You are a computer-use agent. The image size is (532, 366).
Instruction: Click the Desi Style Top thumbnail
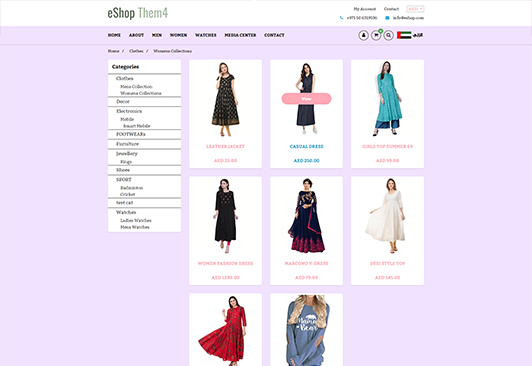pyautogui.click(x=387, y=216)
